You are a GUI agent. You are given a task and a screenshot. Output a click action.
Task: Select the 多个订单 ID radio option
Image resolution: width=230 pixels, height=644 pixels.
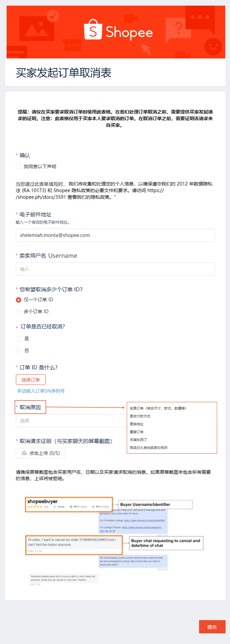tap(19, 312)
